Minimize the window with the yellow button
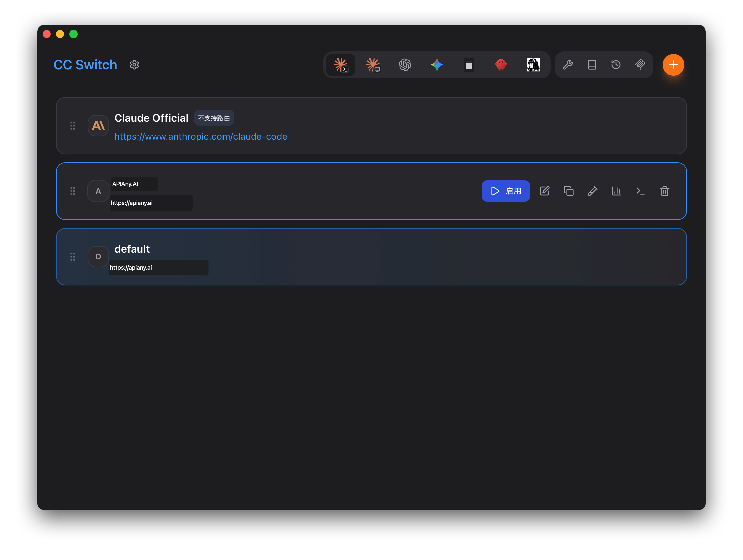The image size is (743, 560). (60, 34)
